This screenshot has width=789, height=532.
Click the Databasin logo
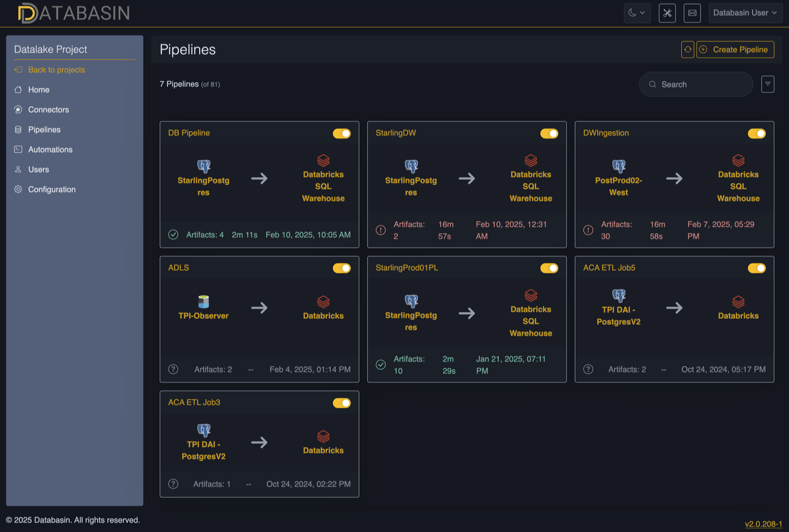(x=74, y=13)
